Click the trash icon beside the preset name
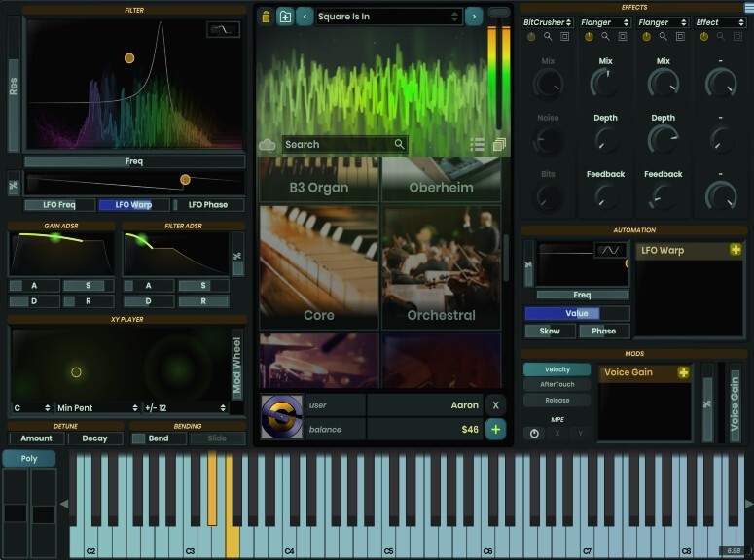Viewport: 754px width, 560px height. point(267,17)
